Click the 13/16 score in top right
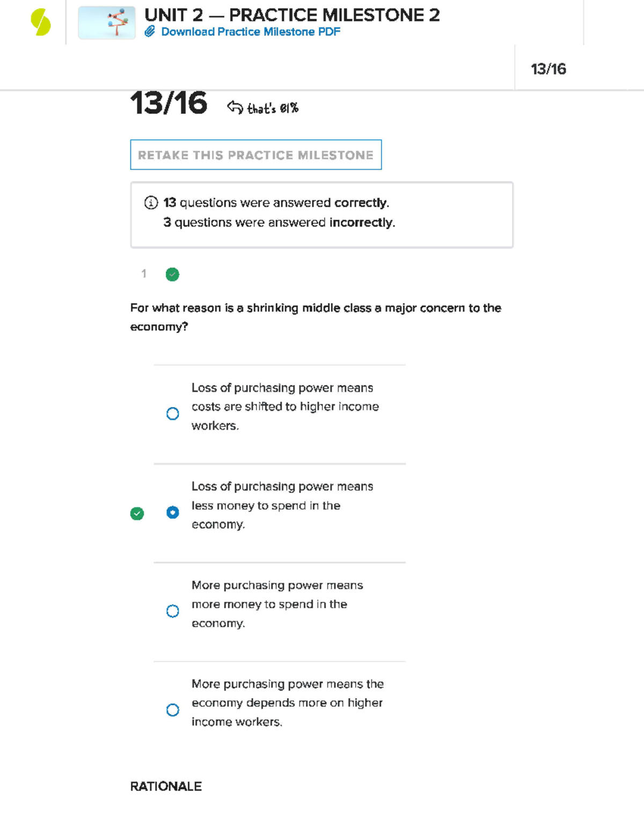The width and height of the screenshot is (644, 834). coord(548,69)
